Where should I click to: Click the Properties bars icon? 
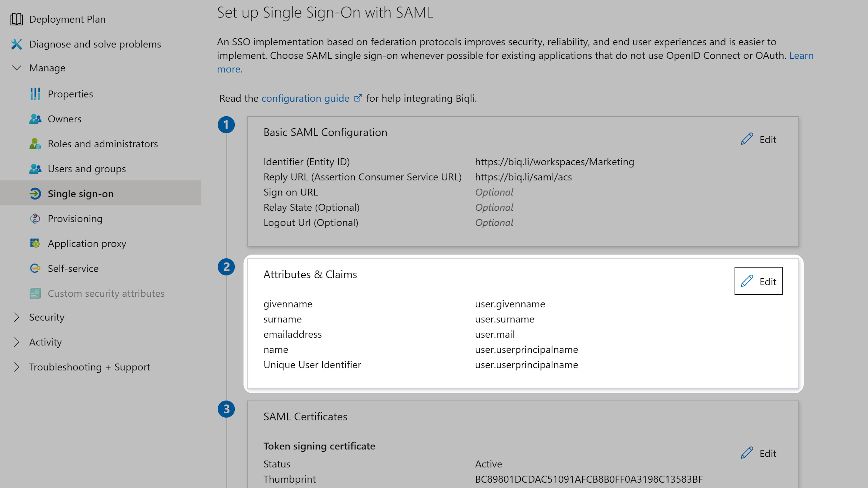[x=35, y=94]
